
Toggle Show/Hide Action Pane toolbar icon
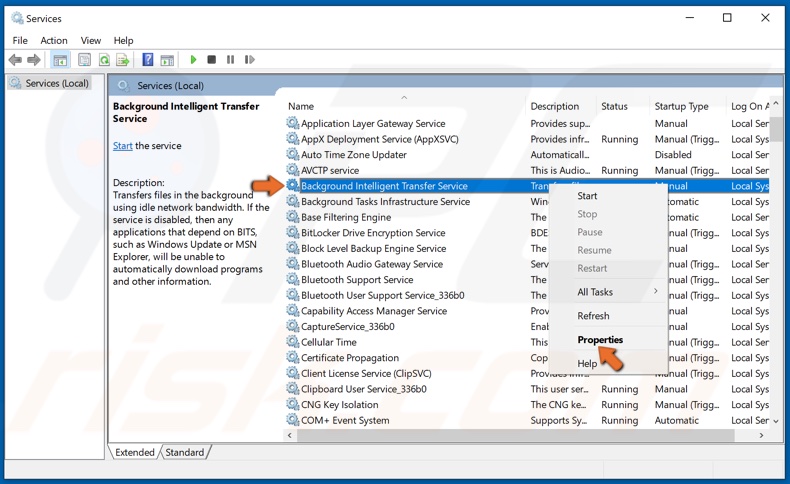[167, 60]
